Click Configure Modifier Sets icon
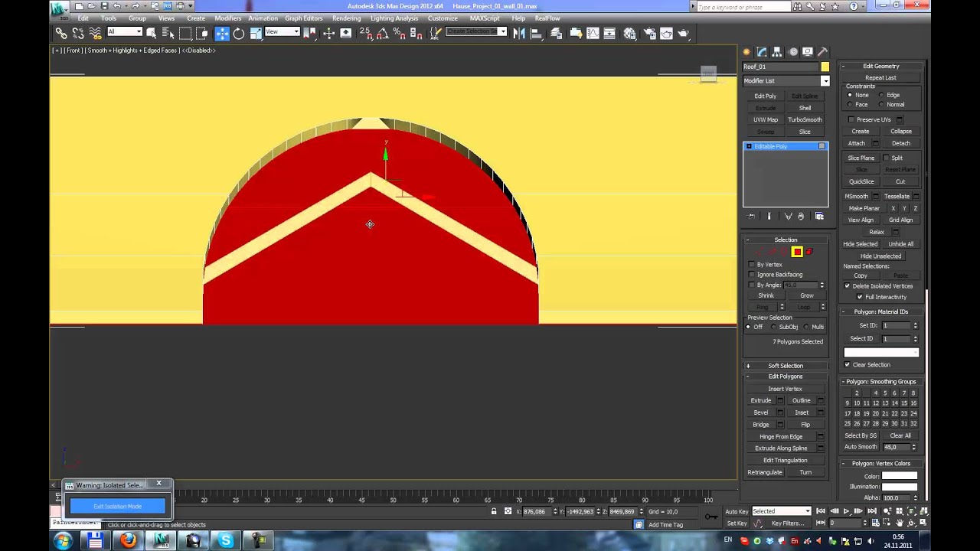Viewport: 980px width, 551px height. click(819, 217)
